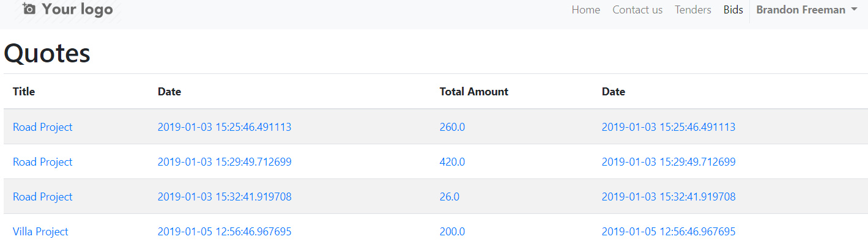The width and height of the screenshot is (868, 250).
Task: Open the Contact us page
Action: [637, 10]
